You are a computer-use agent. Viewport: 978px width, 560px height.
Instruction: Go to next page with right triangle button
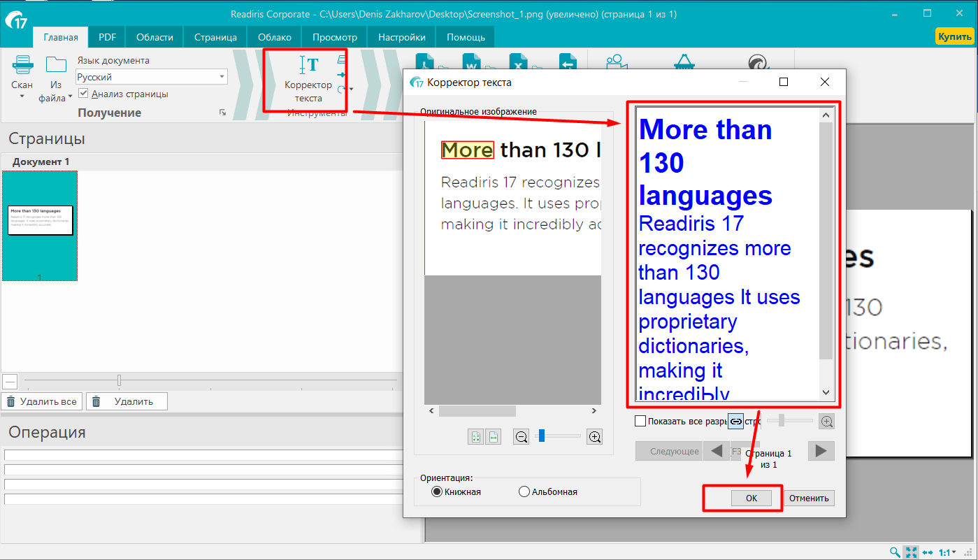point(821,451)
